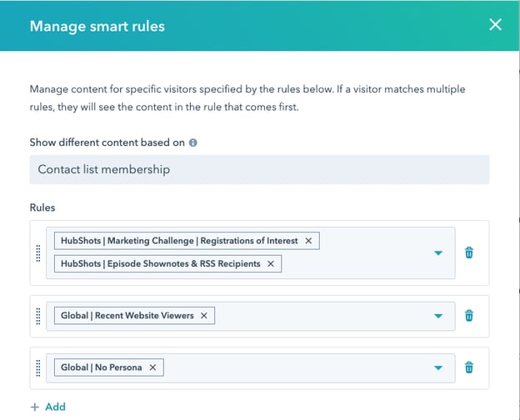Image resolution: width=520 pixels, height=420 pixels.
Task: Expand the Recent Website Viewers rule dropdown
Action: pyautogui.click(x=438, y=316)
